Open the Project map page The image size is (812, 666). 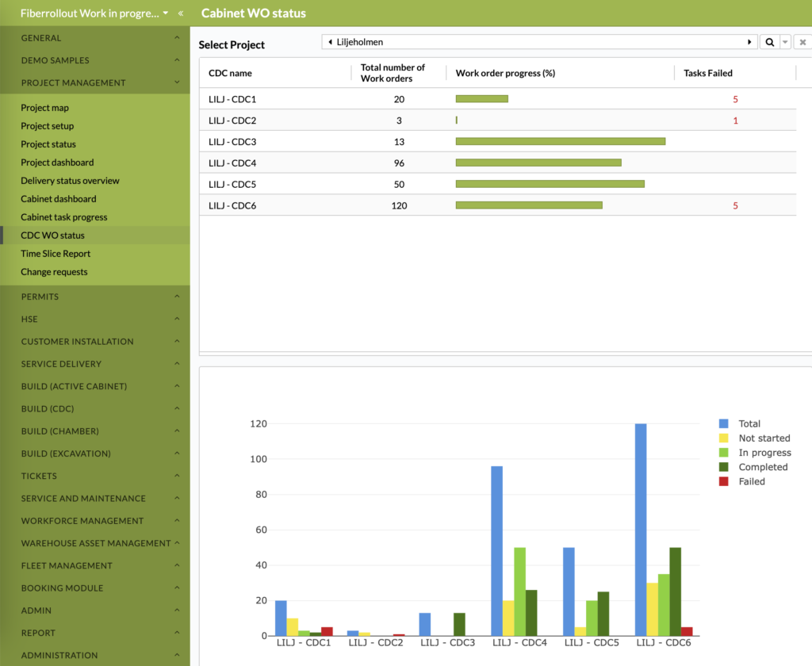44,108
